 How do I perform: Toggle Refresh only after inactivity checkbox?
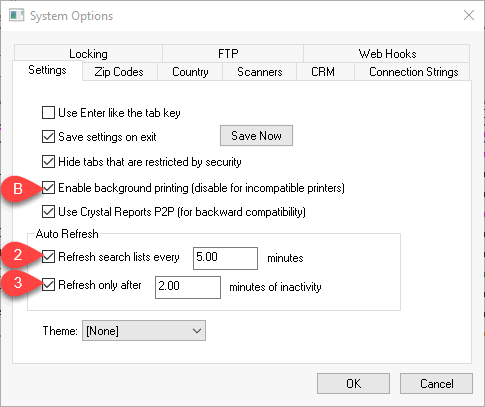(48, 285)
